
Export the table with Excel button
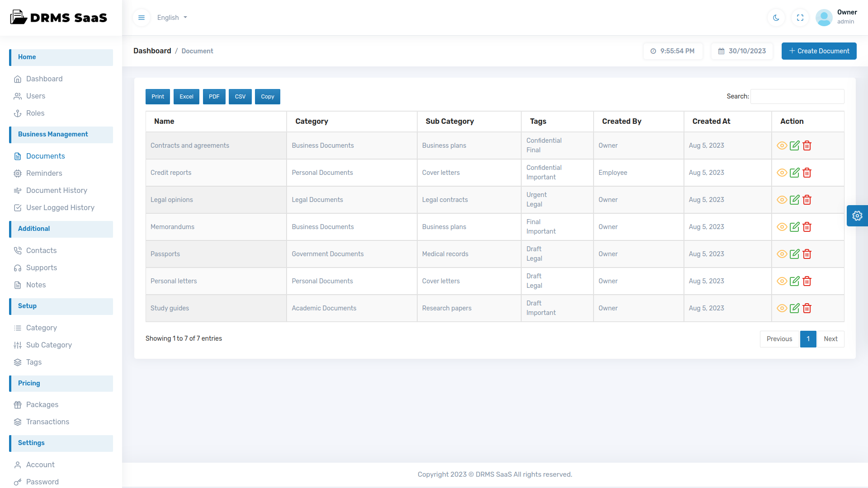click(x=186, y=97)
